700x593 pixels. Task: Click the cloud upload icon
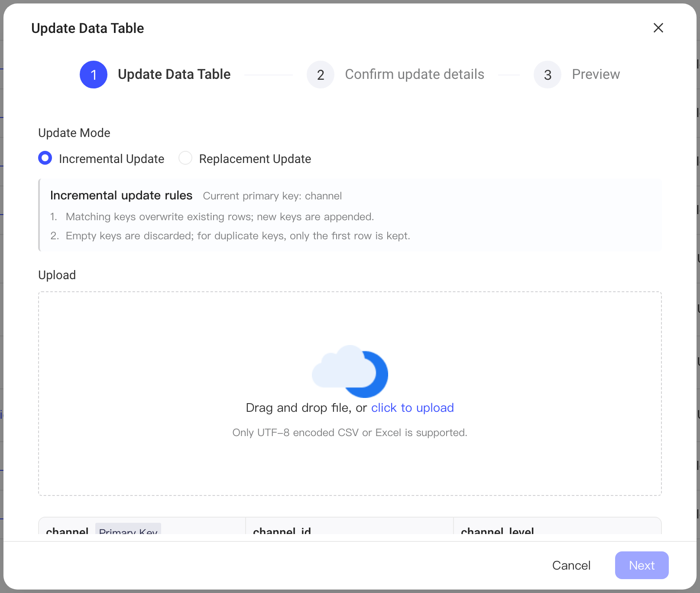point(350,371)
